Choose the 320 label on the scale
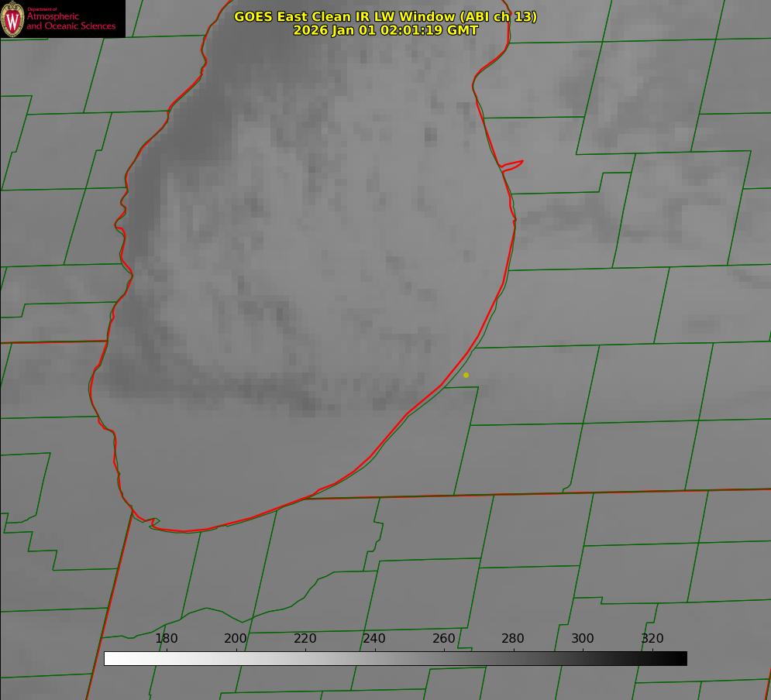This screenshot has height=700, width=771. tap(652, 639)
